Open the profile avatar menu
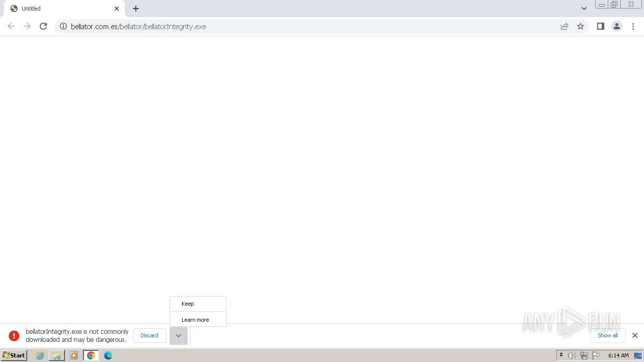Image resolution: width=644 pixels, height=362 pixels. click(x=617, y=26)
